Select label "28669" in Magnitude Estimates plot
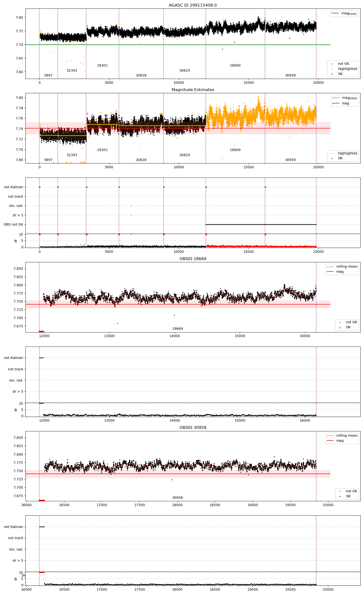This screenshot has width=364, height=595. click(235, 150)
